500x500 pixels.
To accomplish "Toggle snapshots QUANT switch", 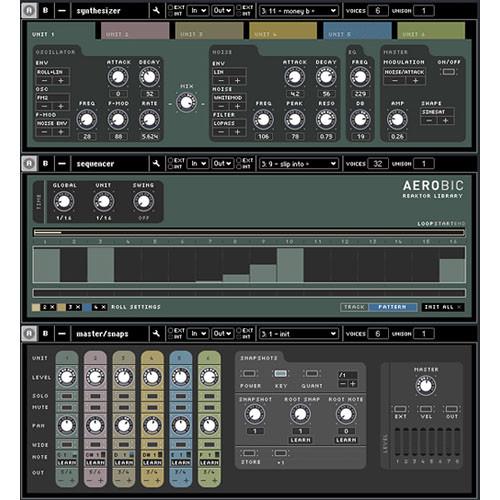I will coord(312,374).
